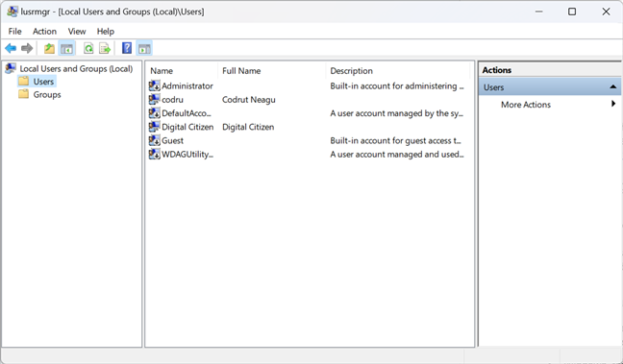Click More Actions in the Actions pane
Screen dimensions: 623x364
tap(526, 105)
